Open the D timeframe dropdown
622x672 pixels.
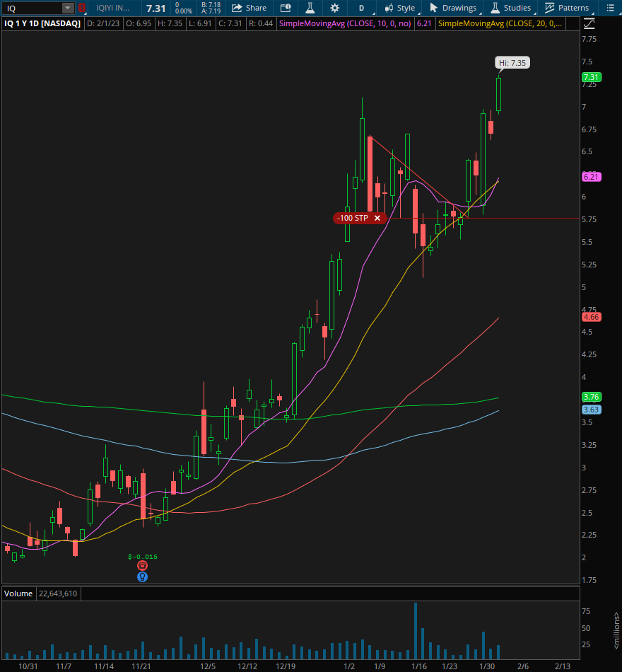click(362, 8)
